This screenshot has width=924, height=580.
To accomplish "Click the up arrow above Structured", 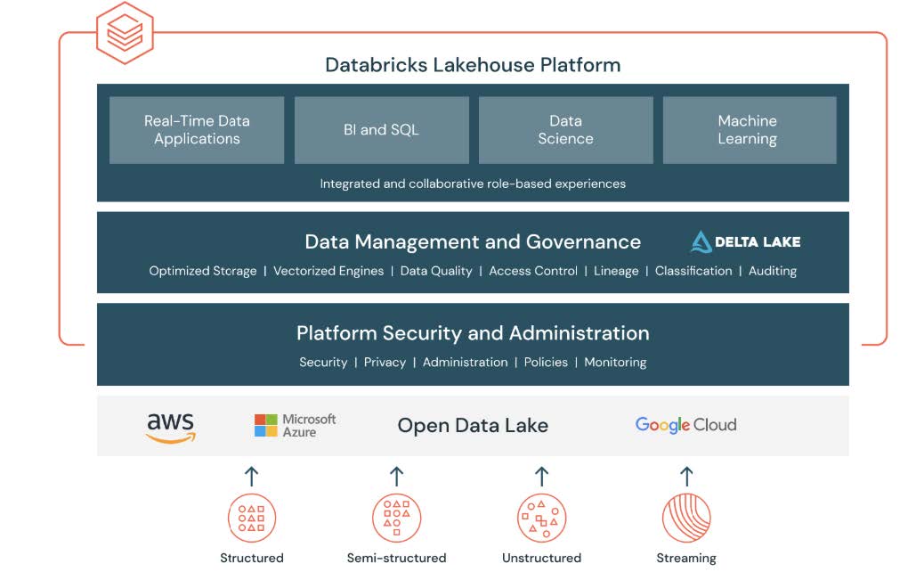I will click(252, 477).
